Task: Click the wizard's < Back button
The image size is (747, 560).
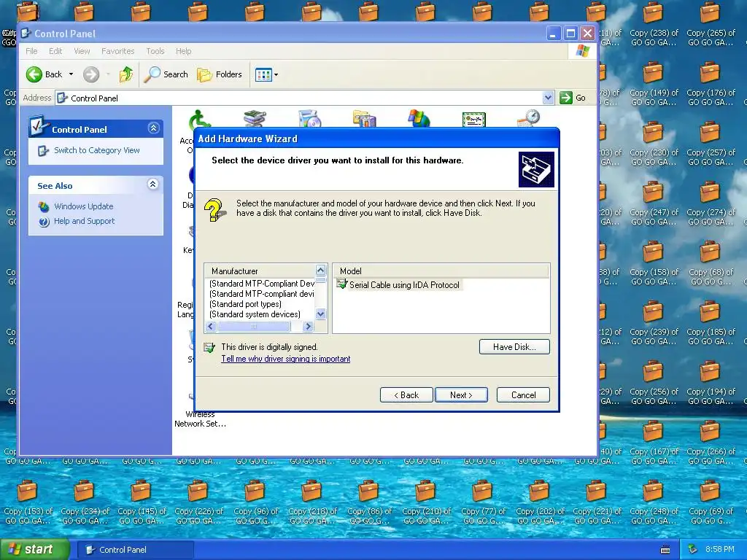Action: click(406, 394)
